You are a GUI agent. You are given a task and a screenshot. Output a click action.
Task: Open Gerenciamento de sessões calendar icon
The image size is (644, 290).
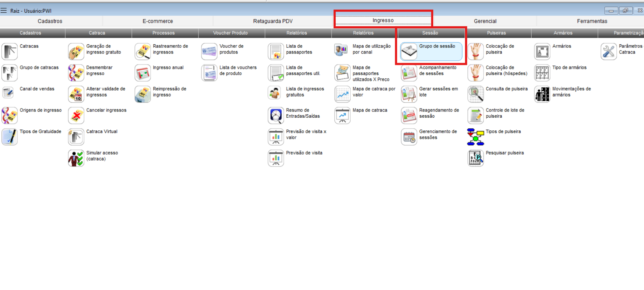tap(409, 137)
